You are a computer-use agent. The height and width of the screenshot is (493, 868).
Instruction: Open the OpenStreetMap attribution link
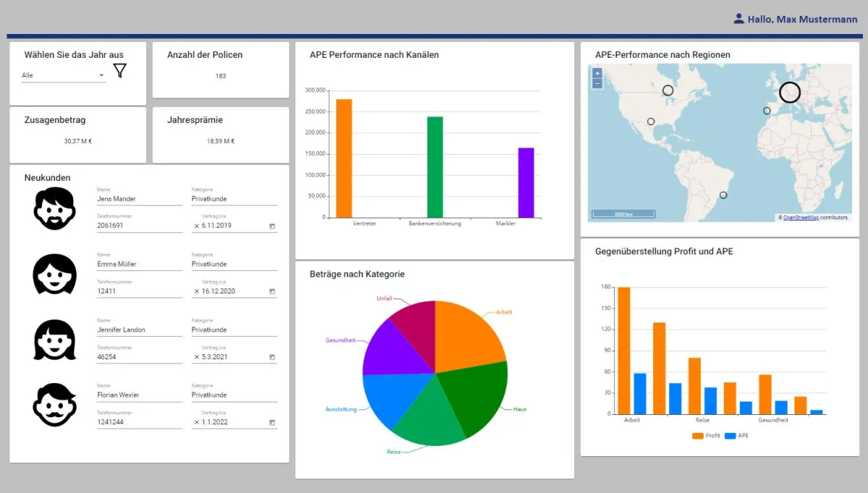[801, 217]
